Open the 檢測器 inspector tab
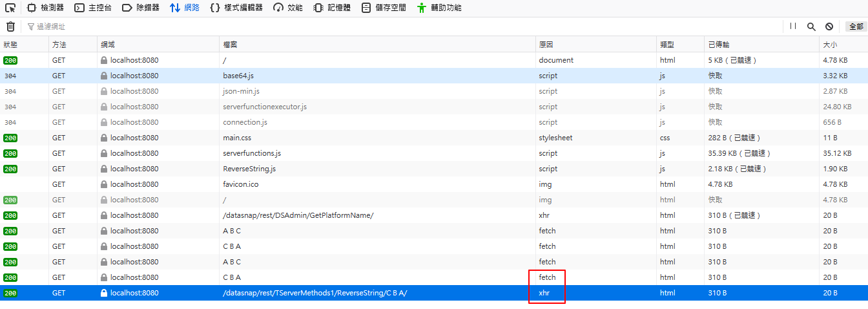Image resolution: width=868 pixels, height=309 pixels. tap(45, 8)
